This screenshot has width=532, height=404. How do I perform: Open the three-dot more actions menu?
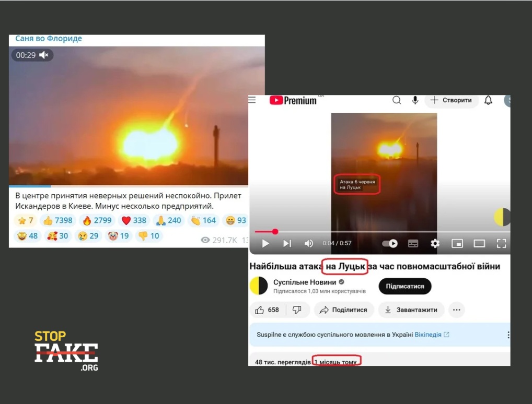[457, 310]
